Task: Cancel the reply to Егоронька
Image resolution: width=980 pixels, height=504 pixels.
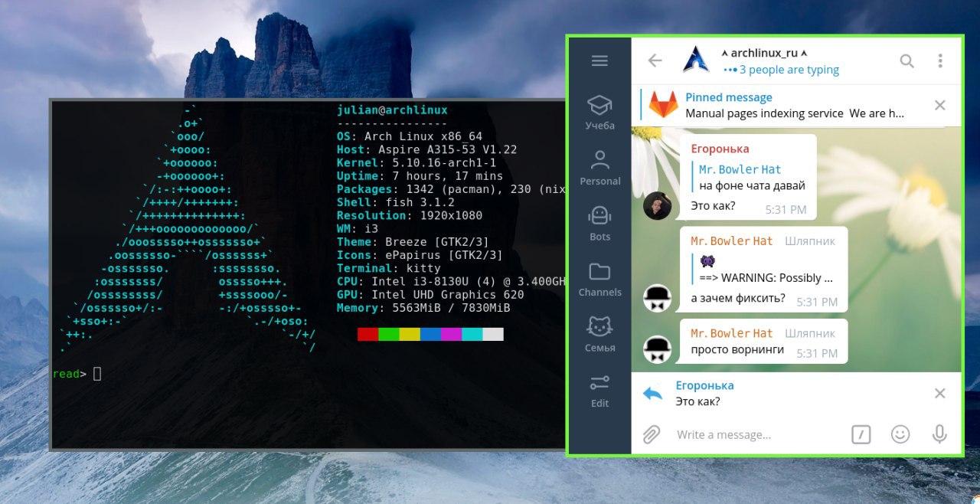Action: [940, 393]
